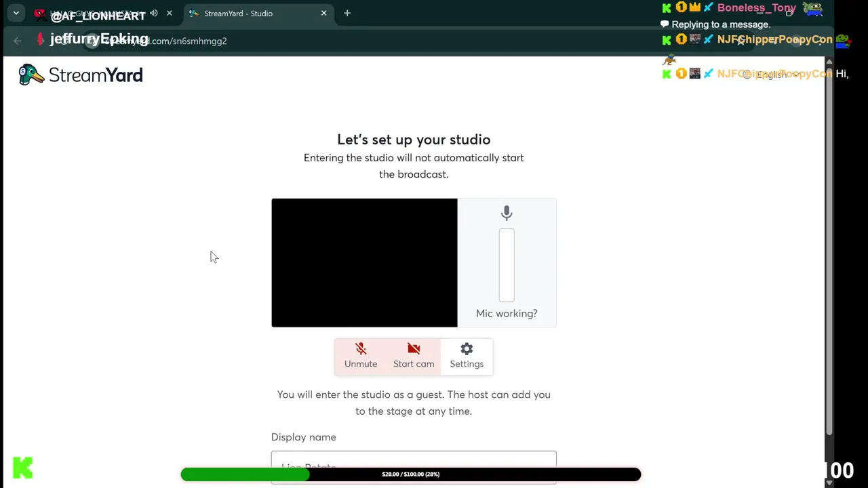Screen dimensions: 868x488
Task: Click the green Kick logo overlay
Action: click(x=22, y=468)
